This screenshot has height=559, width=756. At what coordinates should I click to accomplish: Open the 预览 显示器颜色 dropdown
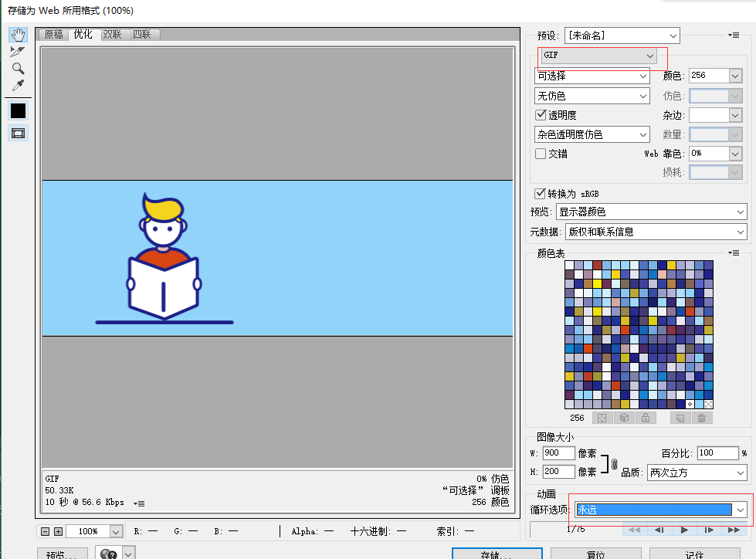652,212
